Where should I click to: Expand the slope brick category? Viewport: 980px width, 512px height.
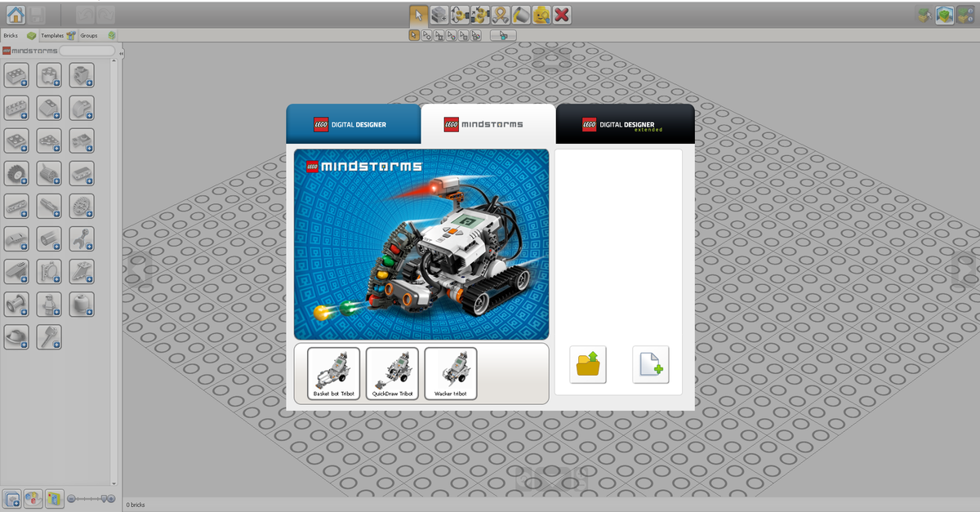(x=49, y=108)
